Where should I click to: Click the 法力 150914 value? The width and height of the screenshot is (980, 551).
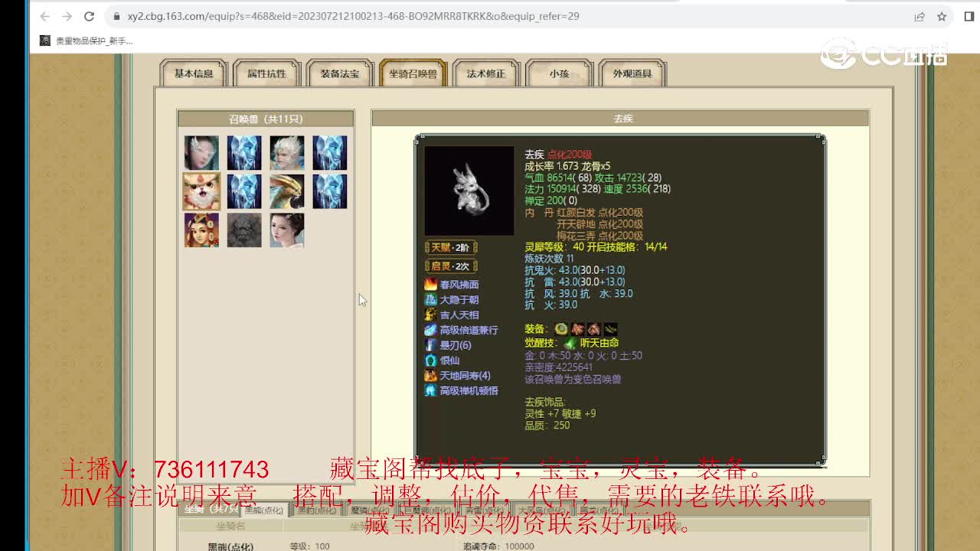(563, 189)
